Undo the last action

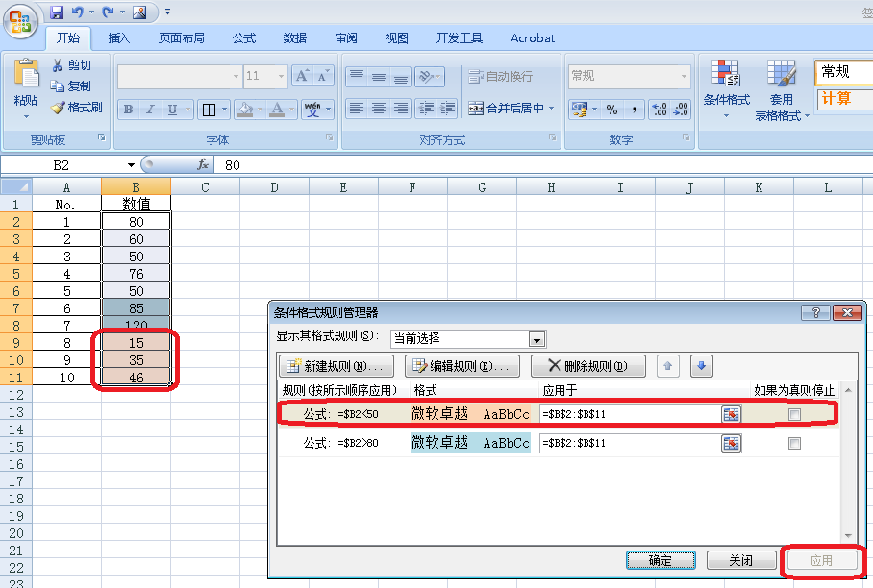77,12
